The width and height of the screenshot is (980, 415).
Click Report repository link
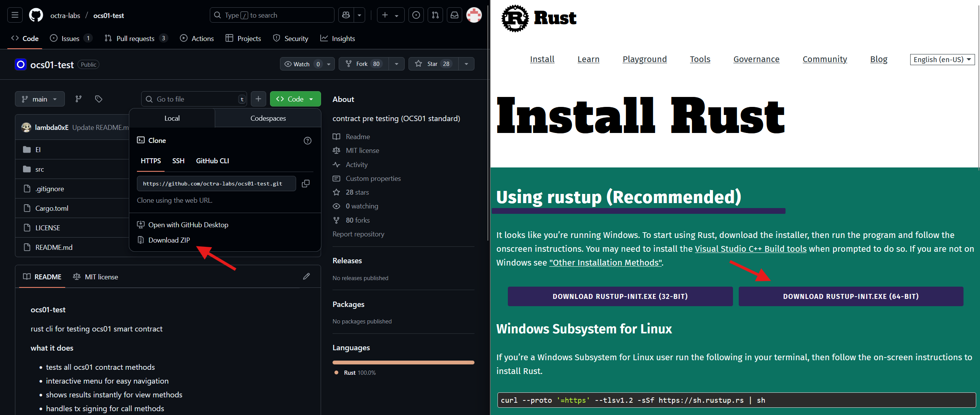point(358,234)
